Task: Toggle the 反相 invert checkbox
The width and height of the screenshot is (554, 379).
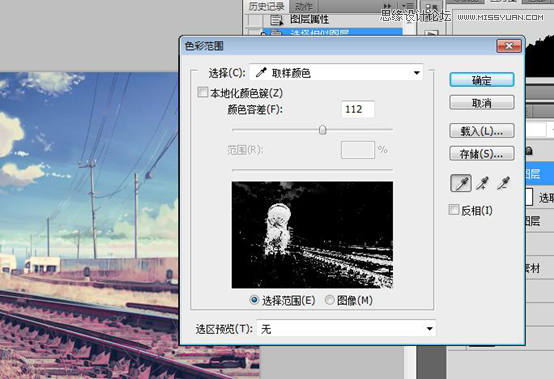Action: tap(454, 209)
